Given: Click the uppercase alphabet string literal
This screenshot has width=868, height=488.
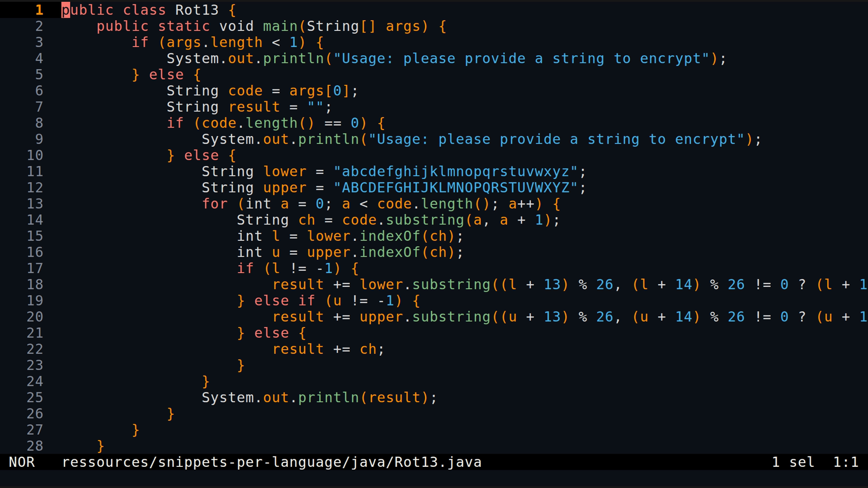Looking at the screenshot, I should pos(457,188).
